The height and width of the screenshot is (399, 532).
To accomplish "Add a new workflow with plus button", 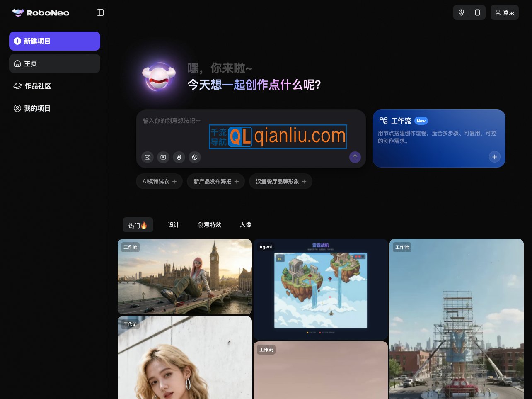I will [494, 157].
